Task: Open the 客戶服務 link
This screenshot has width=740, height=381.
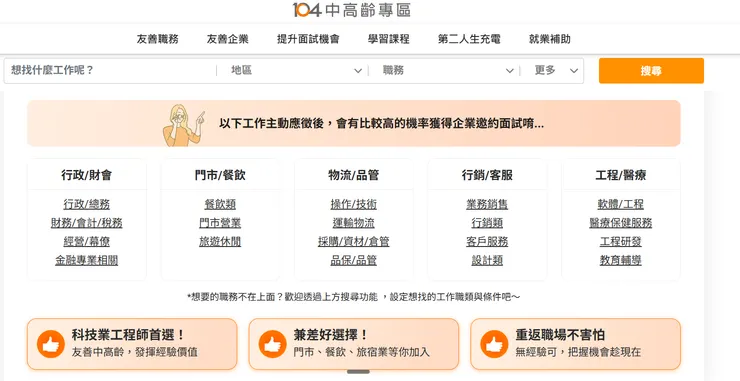Action: [487, 241]
